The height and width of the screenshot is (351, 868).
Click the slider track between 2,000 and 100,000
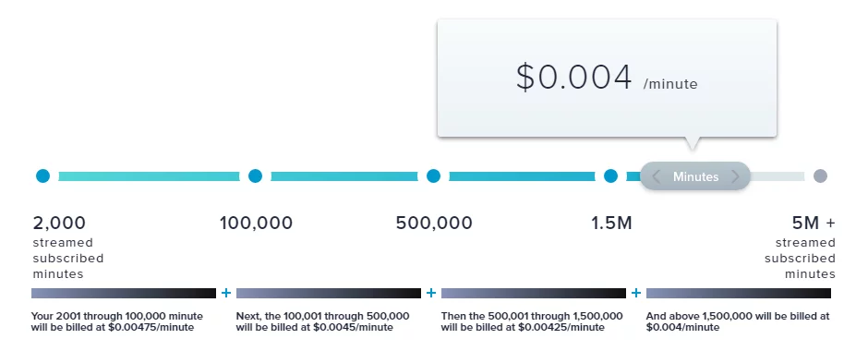point(149,176)
